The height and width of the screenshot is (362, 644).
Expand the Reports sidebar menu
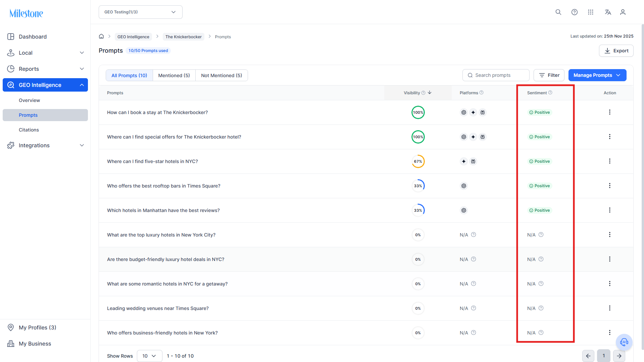click(x=45, y=69)
